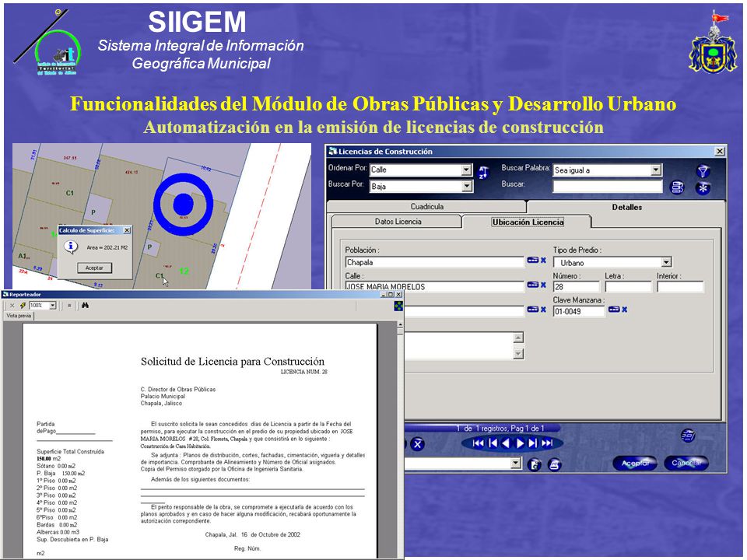Click the report document icon beside bottom dropdown
This screenshot has width=747, height=560.
point(535,464)
